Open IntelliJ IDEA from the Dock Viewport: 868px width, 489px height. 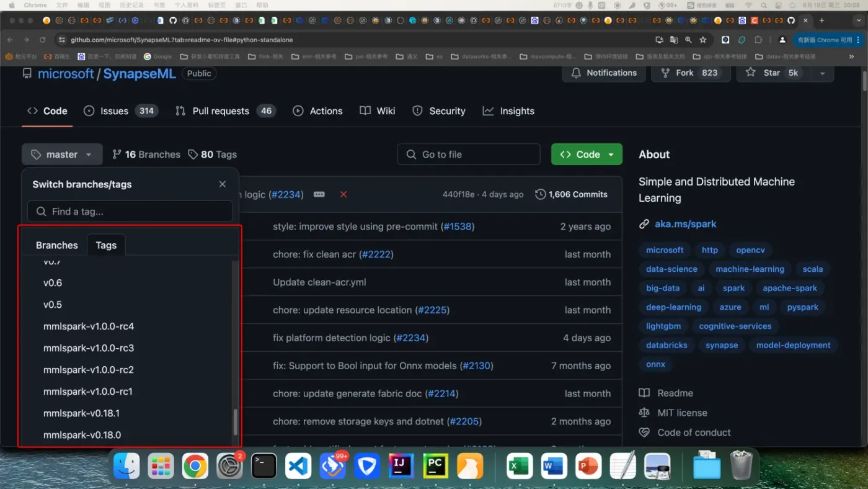click(401, 465)
